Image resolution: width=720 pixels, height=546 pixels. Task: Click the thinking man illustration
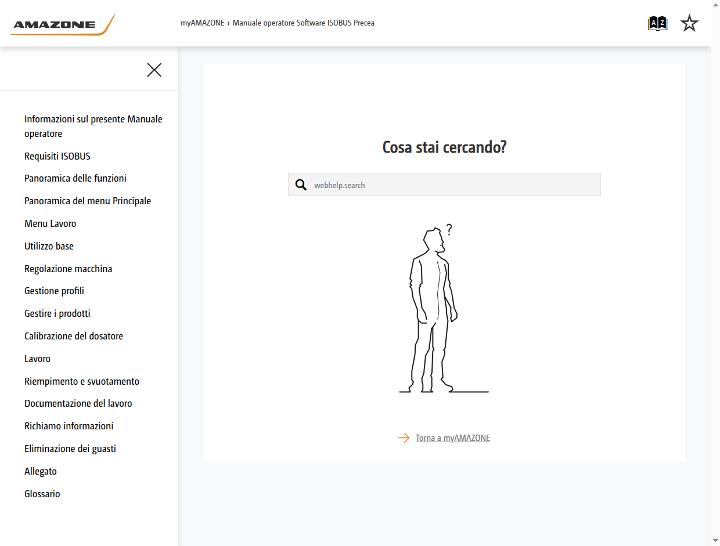pos(443,309)
